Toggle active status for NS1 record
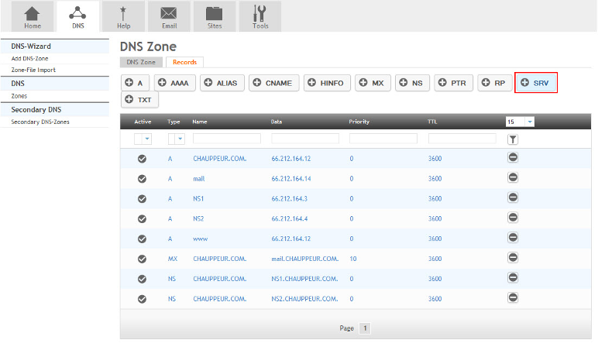This screenshot has width=598, height=364. (x=143, y=198)
